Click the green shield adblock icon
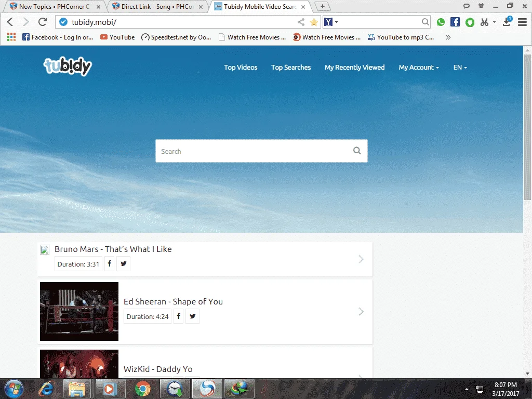Viewport: 532px width, 399px height. tap(470, 22)
